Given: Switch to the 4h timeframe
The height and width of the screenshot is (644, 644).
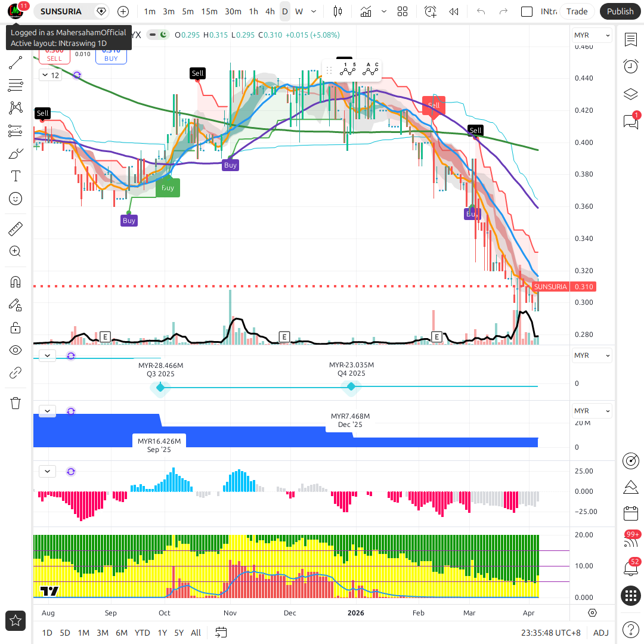Looking at the screenshot, I should tap(270, 11).
